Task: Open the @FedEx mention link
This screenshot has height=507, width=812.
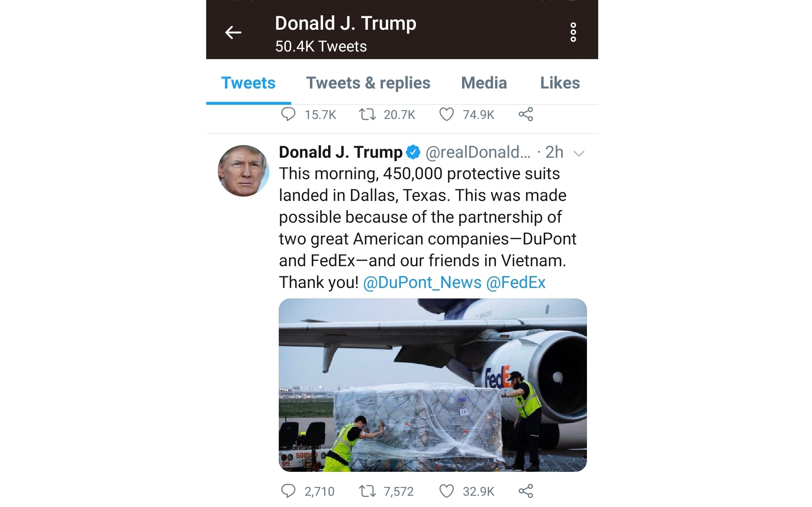Action: (x=516, y=283)
